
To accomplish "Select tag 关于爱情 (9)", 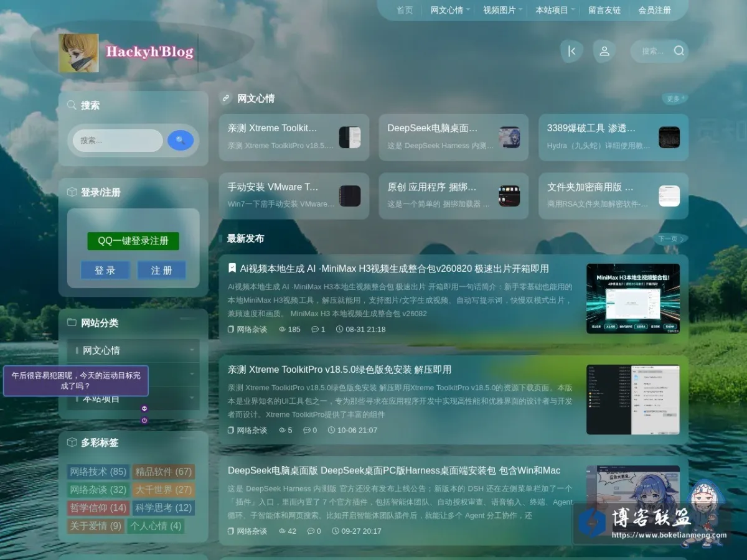I will point(96,526).
